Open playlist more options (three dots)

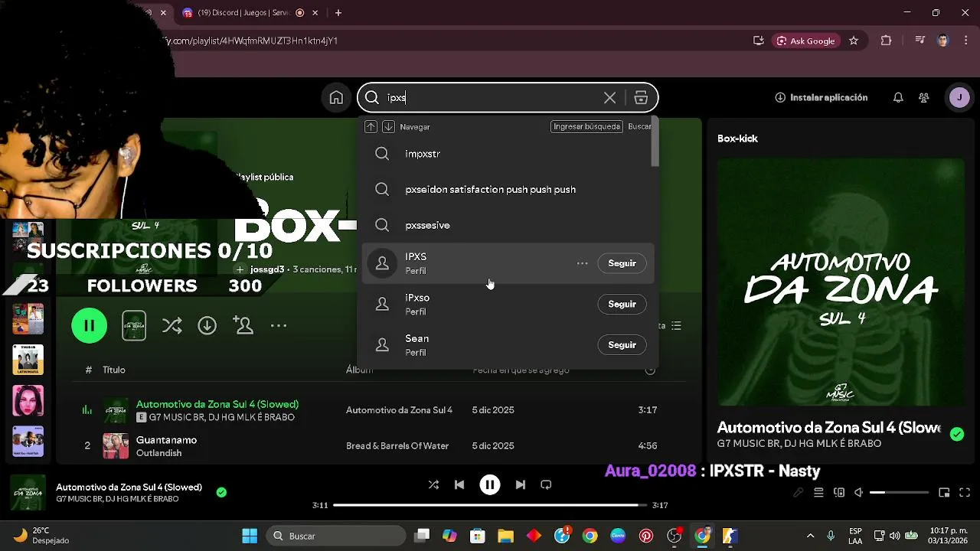[279, 326]
